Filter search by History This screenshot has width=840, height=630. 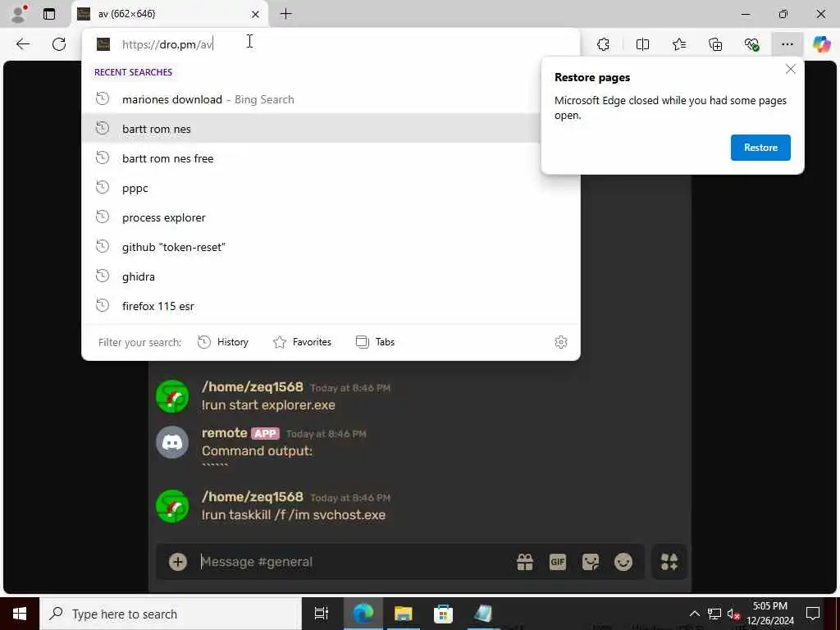click(223, 342)
